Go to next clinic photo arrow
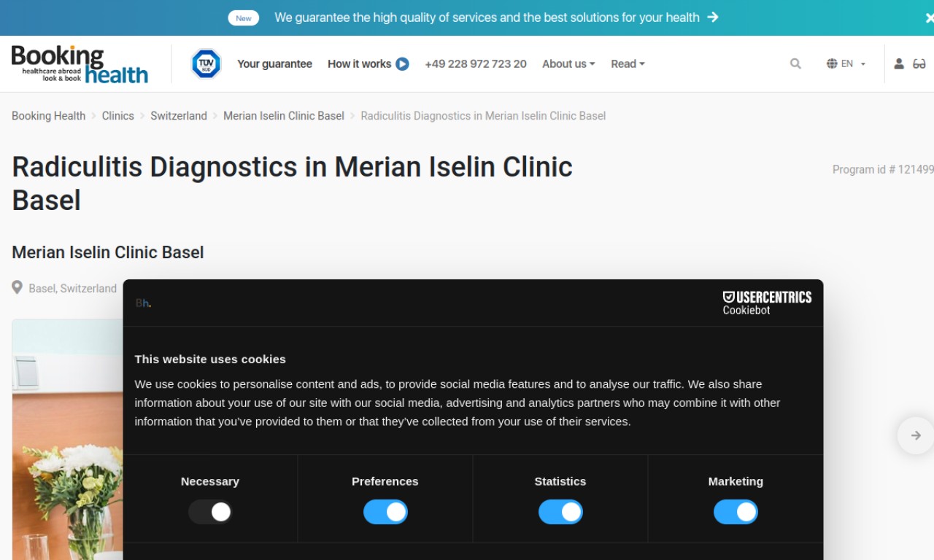 tap(915, 435)
